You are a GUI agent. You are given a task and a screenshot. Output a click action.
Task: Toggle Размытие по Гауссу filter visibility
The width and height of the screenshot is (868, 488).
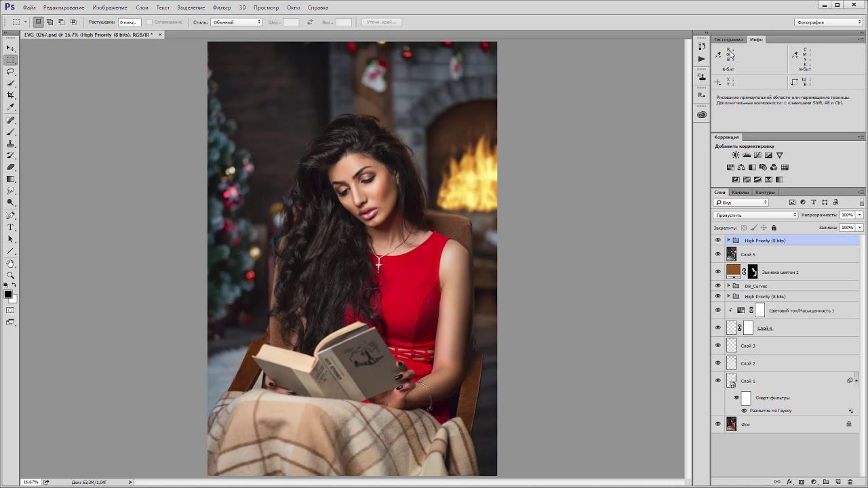[x=744, y=411]
